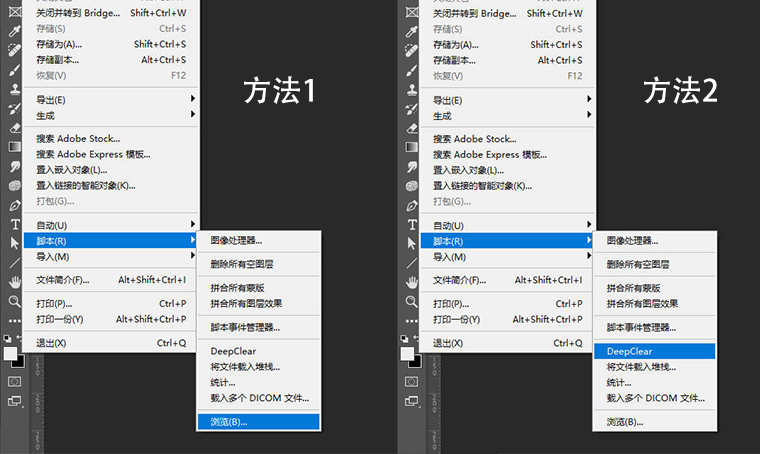
Task: Click foreground color swatch in left toolbar
Action: click(x=12, y=354)
